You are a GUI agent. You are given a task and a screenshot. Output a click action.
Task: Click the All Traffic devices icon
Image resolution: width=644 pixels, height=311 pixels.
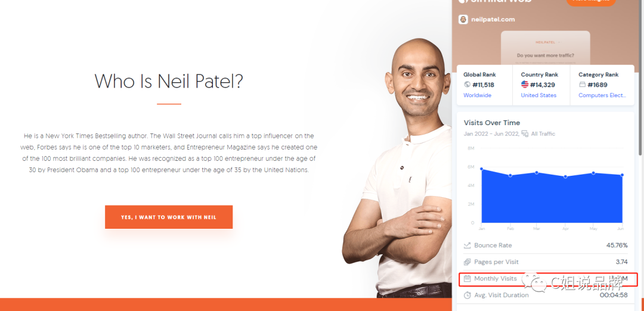pos(525,134)
